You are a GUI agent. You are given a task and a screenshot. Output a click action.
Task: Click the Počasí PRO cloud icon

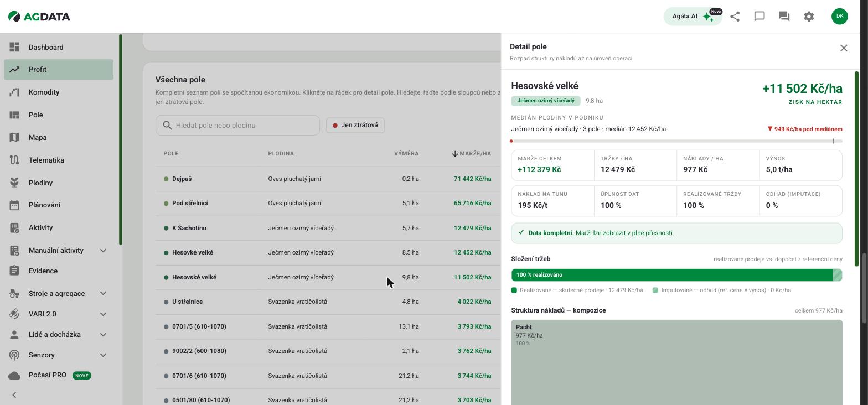[x=14, y=375]
